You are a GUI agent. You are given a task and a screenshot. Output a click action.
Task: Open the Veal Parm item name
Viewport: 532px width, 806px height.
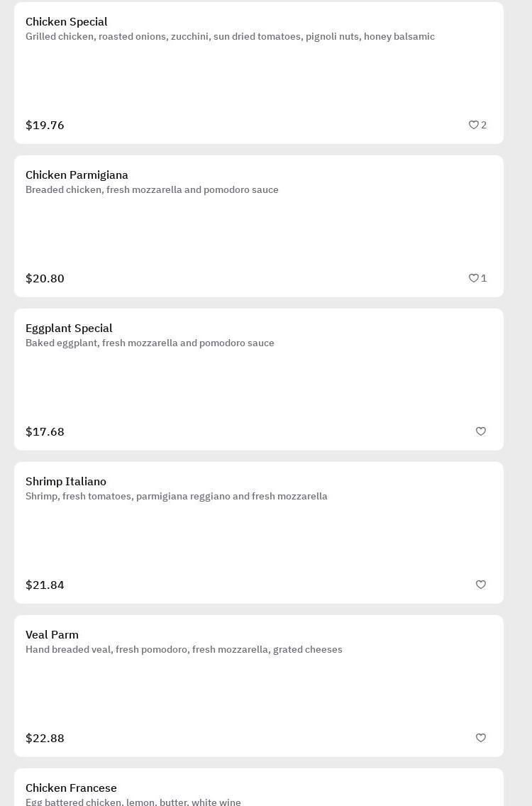pos(52,635)
